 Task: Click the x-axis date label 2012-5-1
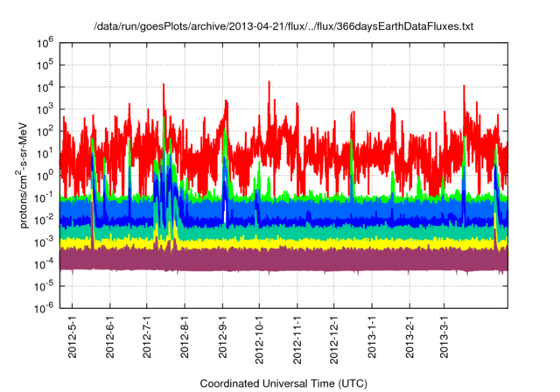click(73, 337)
